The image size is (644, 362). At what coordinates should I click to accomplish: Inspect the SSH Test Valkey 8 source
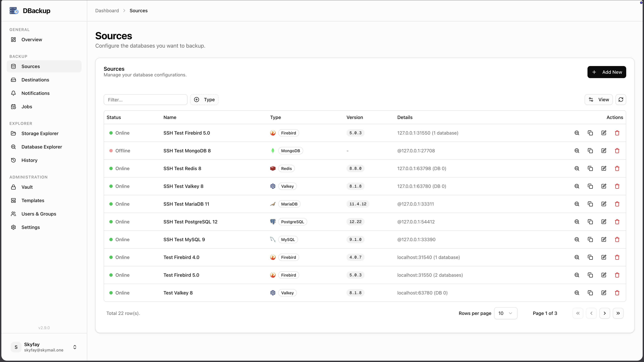click(577, 186)
